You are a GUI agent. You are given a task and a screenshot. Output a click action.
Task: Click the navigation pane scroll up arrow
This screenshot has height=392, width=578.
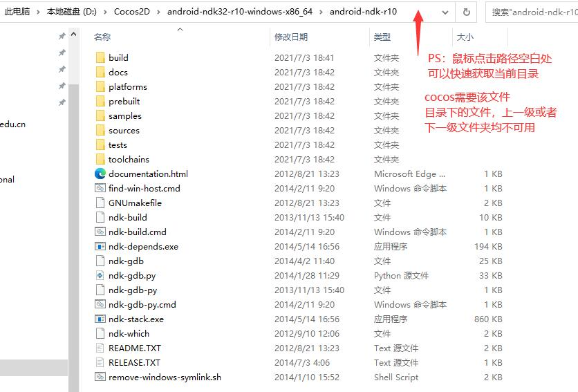[x=73, y=35]
